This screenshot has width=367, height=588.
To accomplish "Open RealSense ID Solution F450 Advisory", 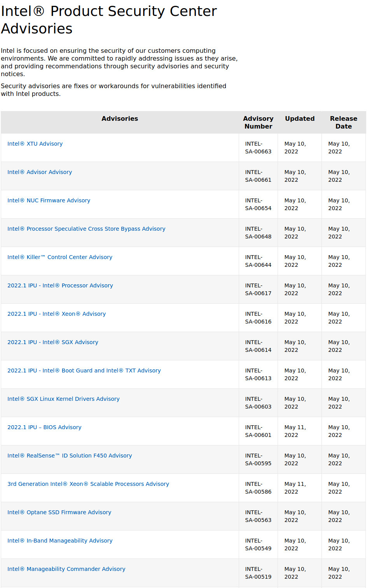I will [70, 456].
